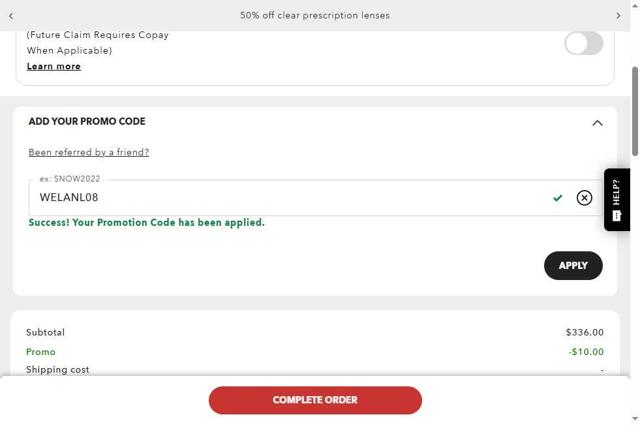This screenshot has height=425, width=640.
Task: Click the green Promo discount row label
Action: coord(41,352)
